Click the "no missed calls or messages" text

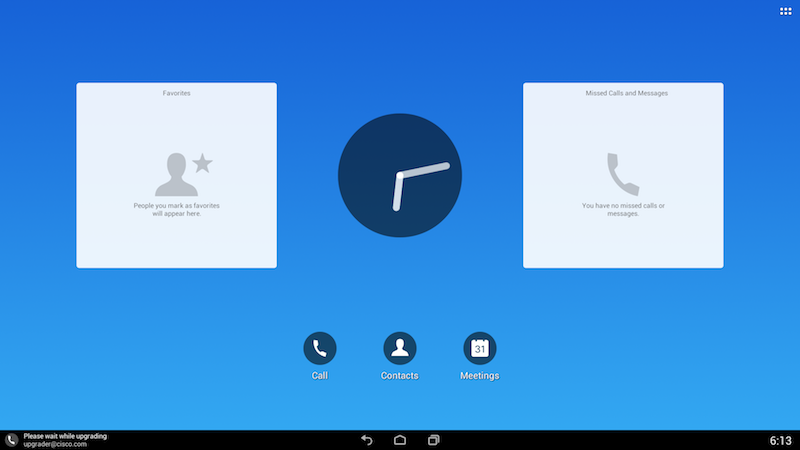click(623, 209)
